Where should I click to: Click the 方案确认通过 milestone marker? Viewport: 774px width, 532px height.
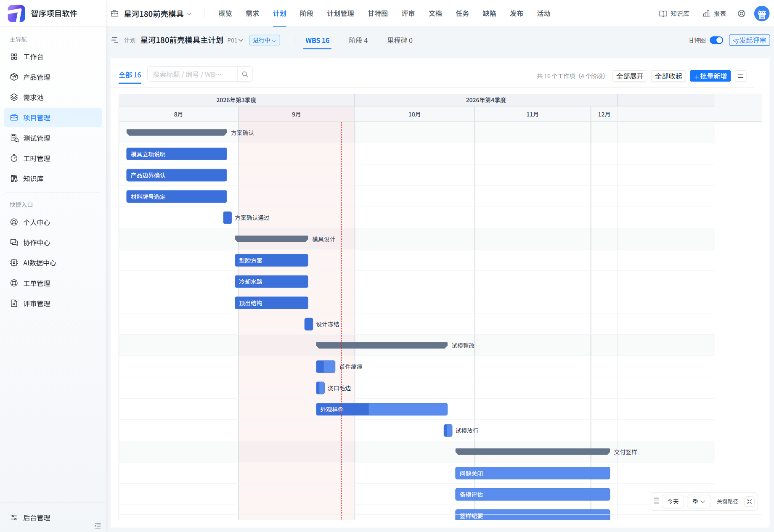[227, 217]
